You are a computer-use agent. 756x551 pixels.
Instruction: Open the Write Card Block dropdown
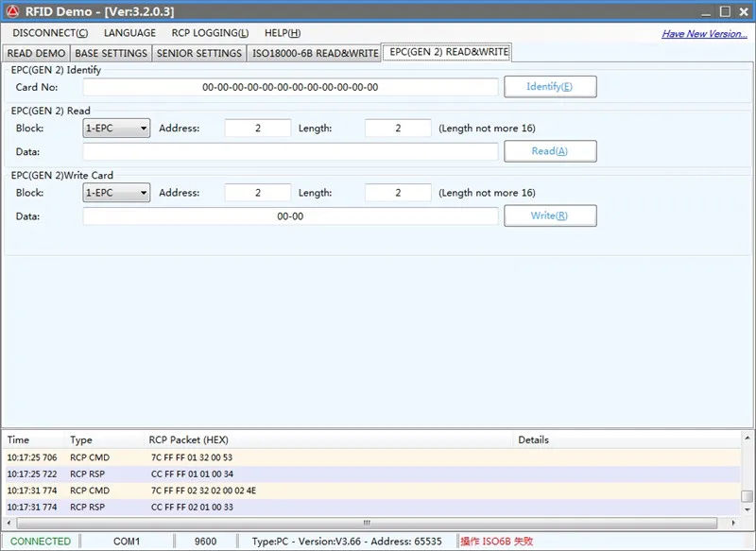point(116,193)
